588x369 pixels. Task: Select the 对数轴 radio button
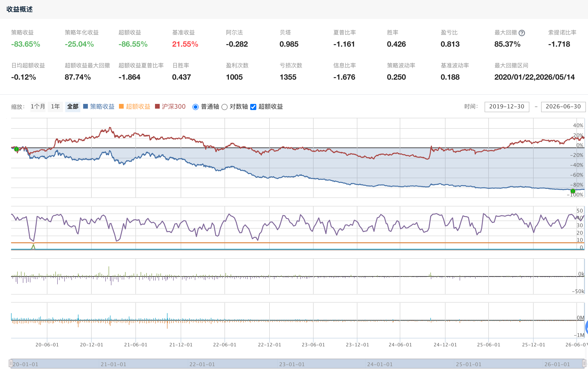click(x=225, y=107)
